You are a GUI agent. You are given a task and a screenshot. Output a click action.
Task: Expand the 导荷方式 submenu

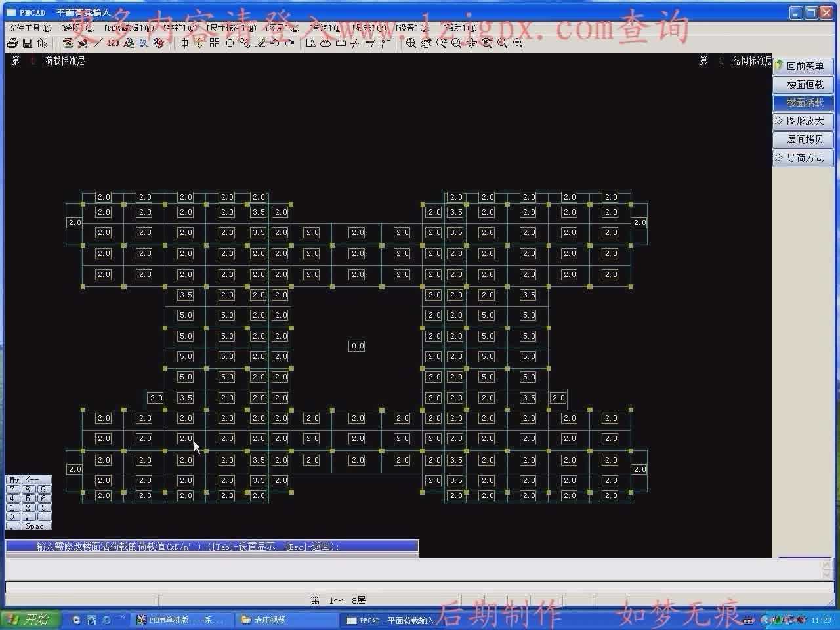(803, 157)
